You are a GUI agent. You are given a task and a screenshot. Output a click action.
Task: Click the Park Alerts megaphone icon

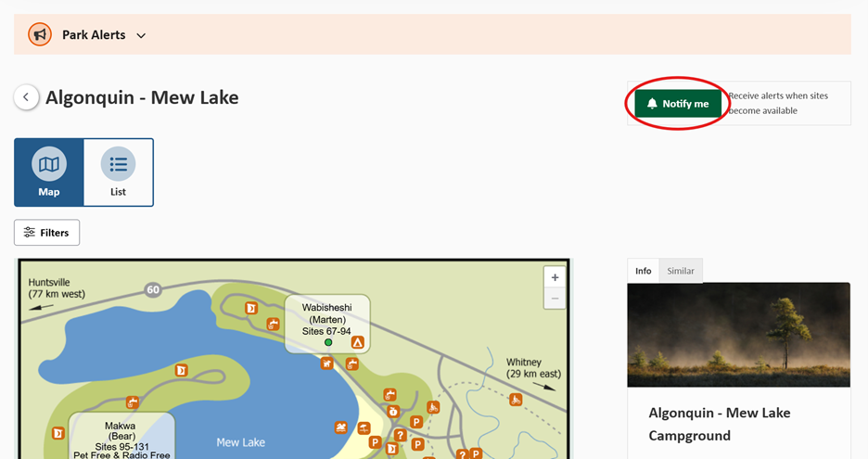tap(40, 35)
